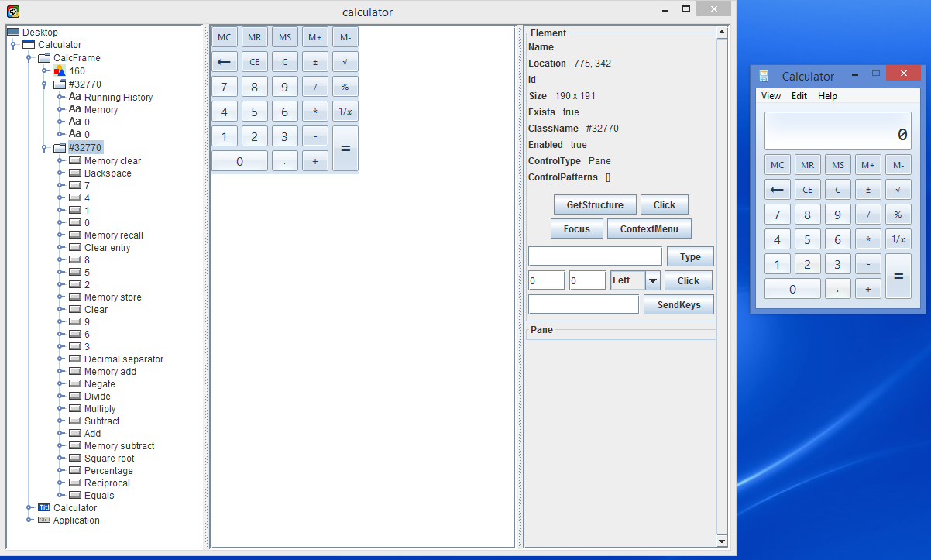Screen dimensions: 931x560
Task: Expand the Application node in the tree
Action: [29, 520]
